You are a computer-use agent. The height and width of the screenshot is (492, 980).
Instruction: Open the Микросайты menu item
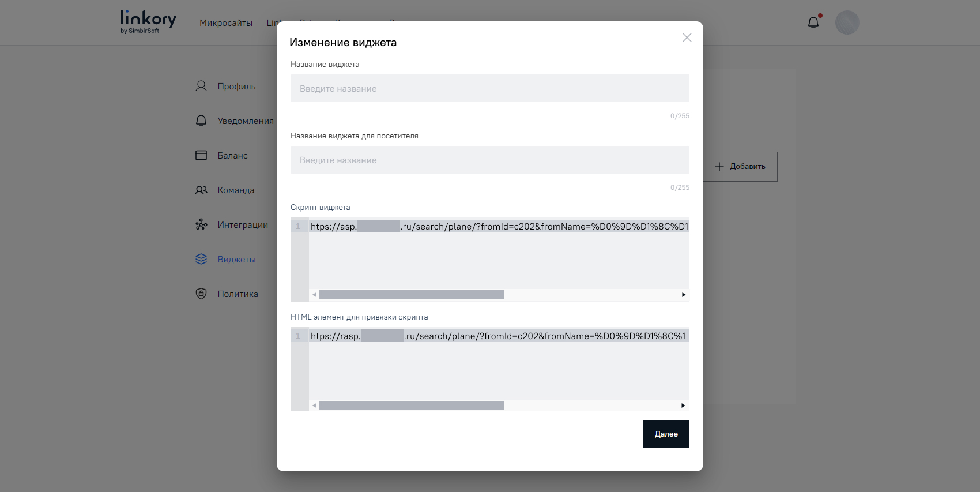(225, 23)
